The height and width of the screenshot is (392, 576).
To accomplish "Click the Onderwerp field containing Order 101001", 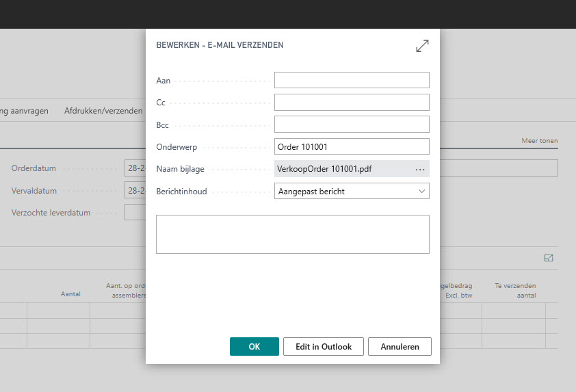I will (352, 146).
